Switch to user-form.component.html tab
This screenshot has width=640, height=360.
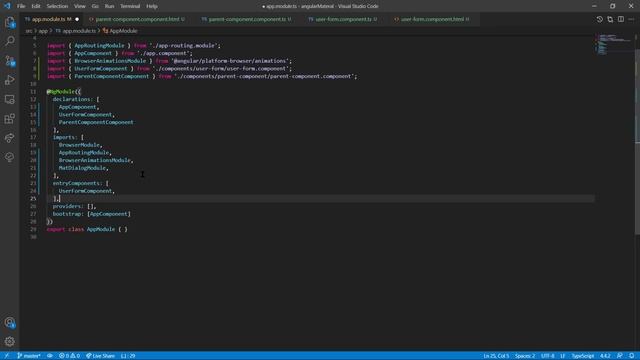[x=432, y=19]
